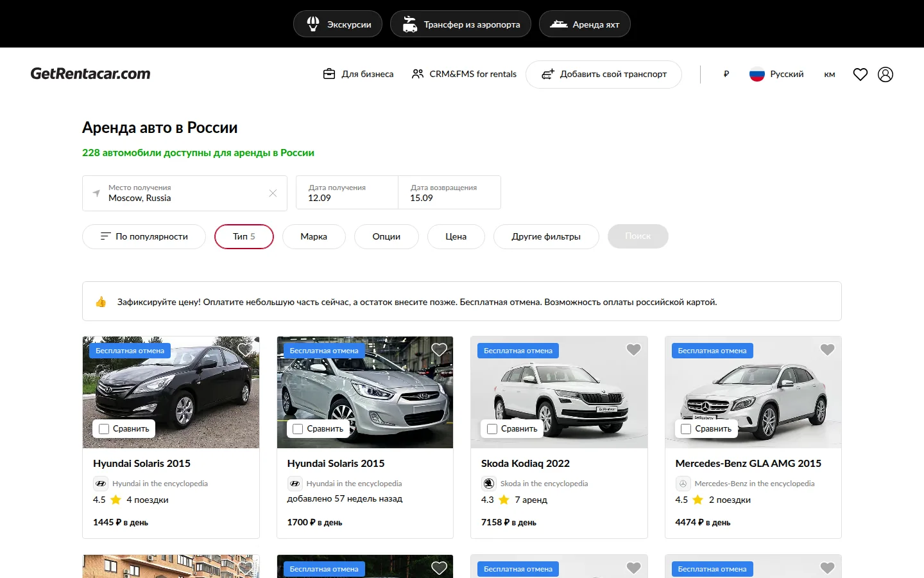Open Skoda Kodiaq 2022 title
Viewport: 924px width, 578px height.
(526, 464)
